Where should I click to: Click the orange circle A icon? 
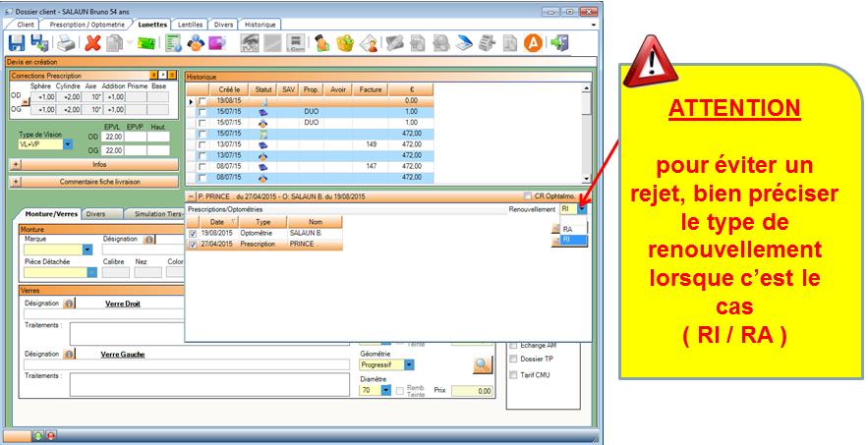pos(533,42)
